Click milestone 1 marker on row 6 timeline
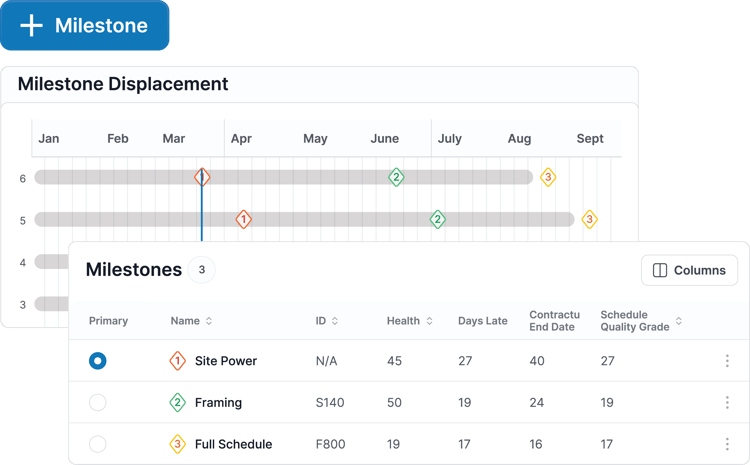This screenshot has height=465, width=750. [x=202, y=177]
